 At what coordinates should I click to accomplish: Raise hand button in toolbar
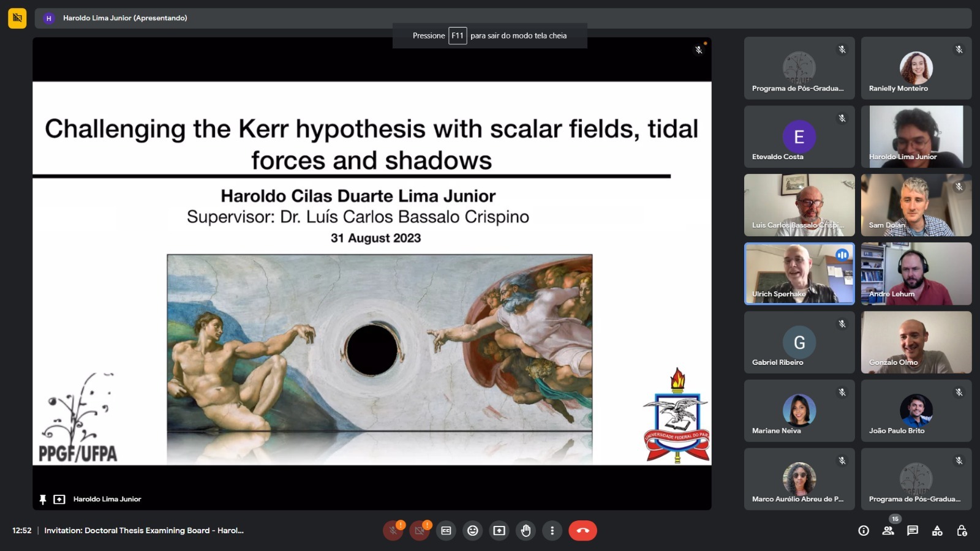[x=526, y=531]
